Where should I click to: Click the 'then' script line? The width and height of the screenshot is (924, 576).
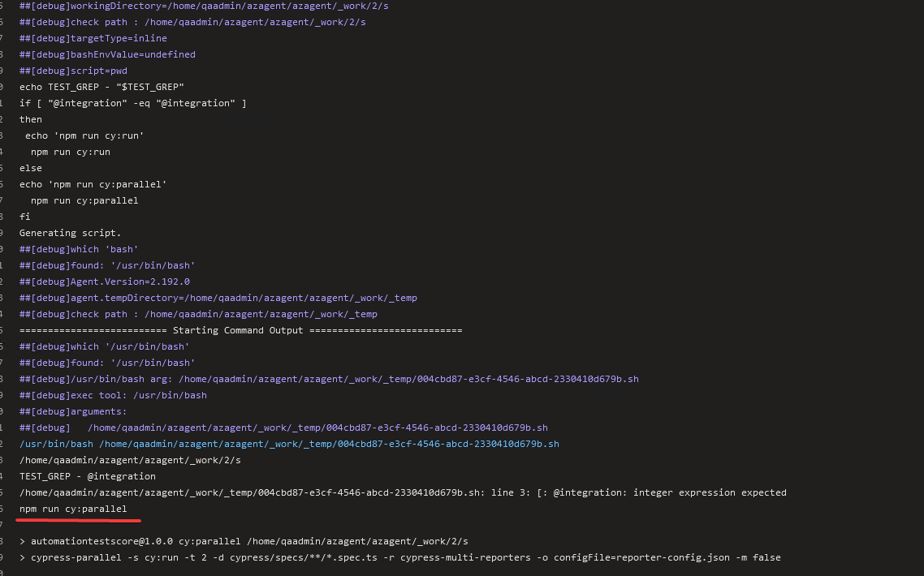(31, 119)
